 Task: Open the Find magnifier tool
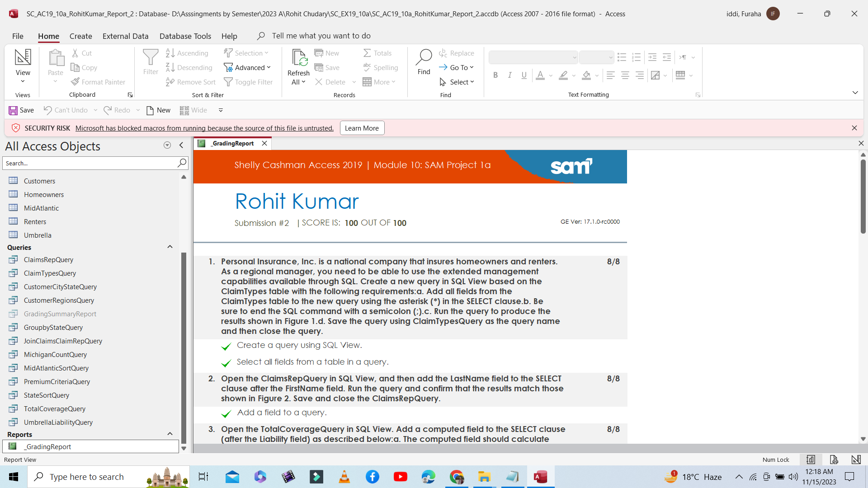point(424,62)
